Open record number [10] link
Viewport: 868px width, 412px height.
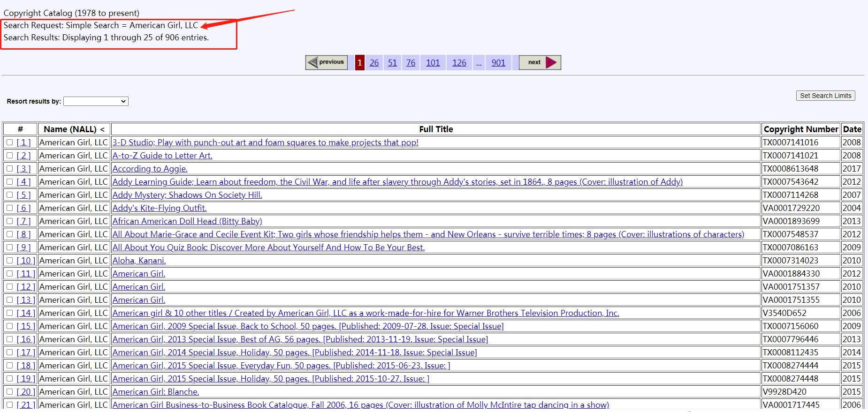(26, 261)
